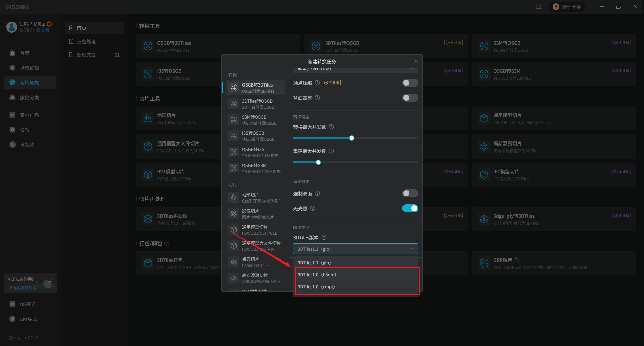Image resolution: width=644 pixels, height=346 pixels.
Task: Click the 通用模型大文件切片 icon in dialog list
Action: coord(234,246)
